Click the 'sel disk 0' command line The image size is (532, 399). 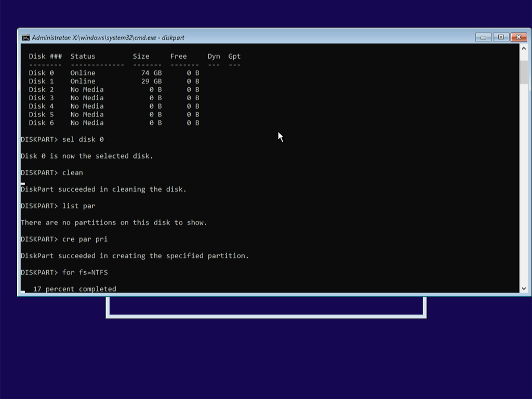pyautogui.click(x=62, y=139)
